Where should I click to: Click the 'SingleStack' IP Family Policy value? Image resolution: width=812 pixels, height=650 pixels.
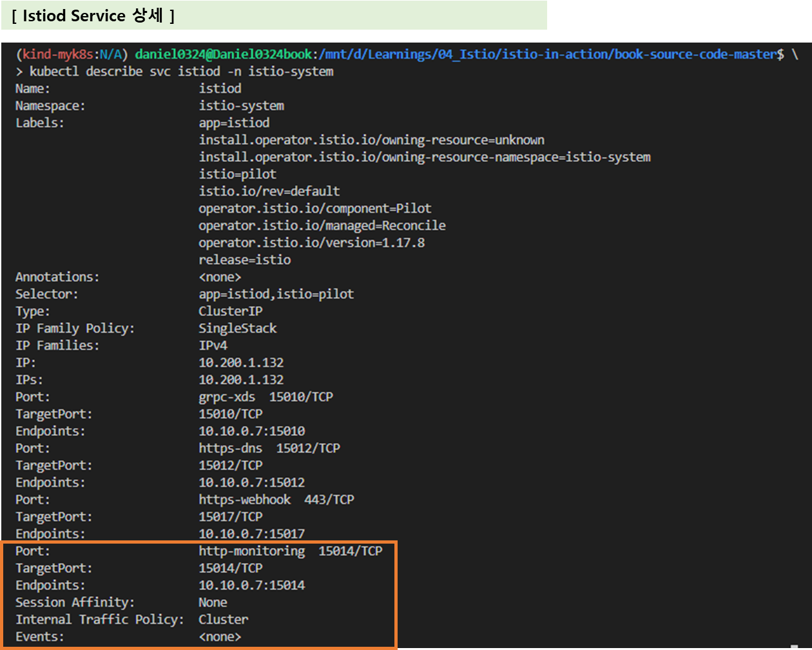tap(237, 328)
